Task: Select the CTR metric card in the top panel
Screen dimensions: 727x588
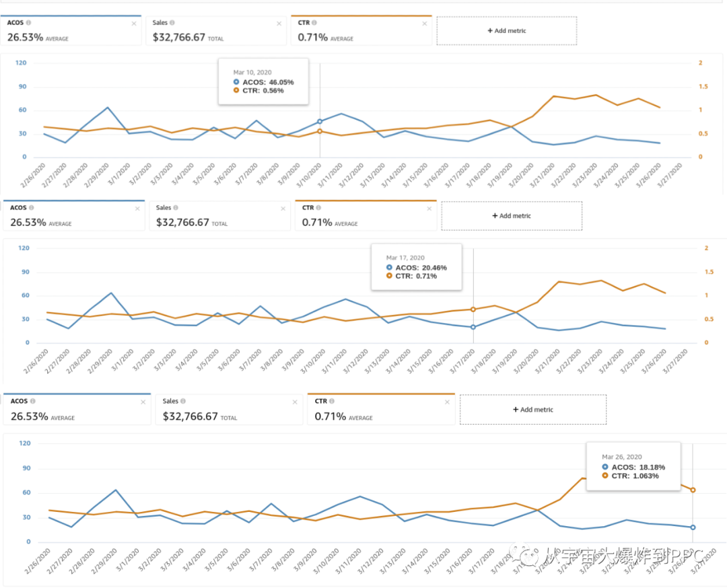Action: tap(361, 31)
